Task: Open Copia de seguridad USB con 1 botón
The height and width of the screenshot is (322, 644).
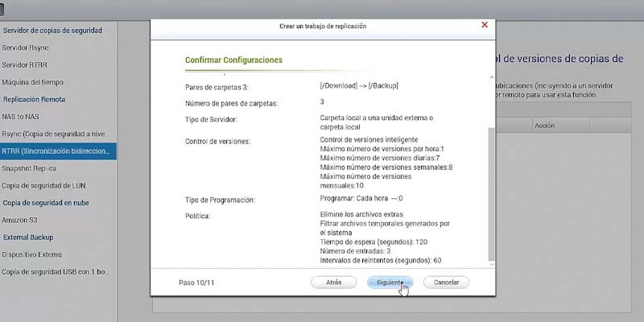Action: click(x=56, y=272)
